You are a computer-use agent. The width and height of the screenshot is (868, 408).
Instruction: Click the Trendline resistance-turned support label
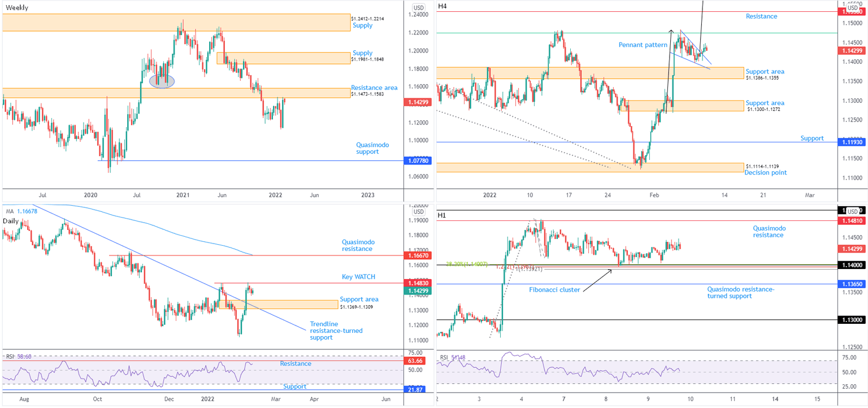[336, 331]
